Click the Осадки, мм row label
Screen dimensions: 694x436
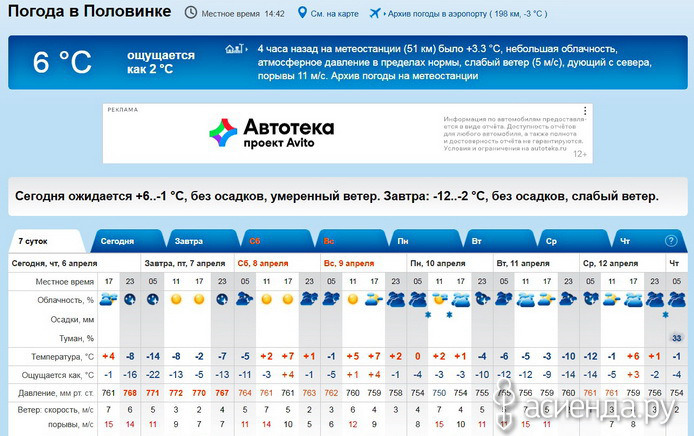72,320
